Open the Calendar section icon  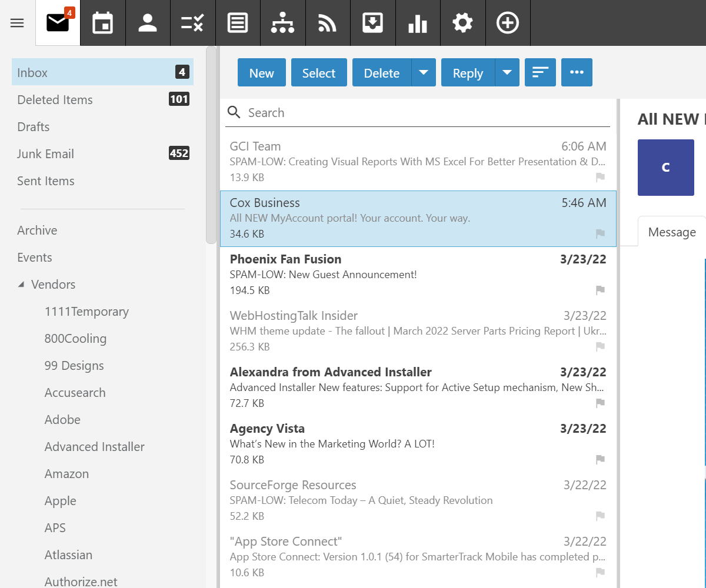103,23
